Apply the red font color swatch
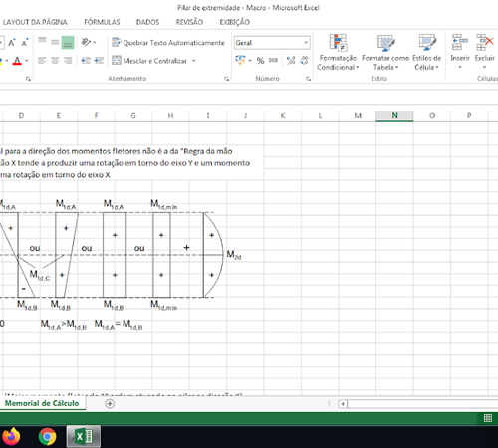 [17, 61]
